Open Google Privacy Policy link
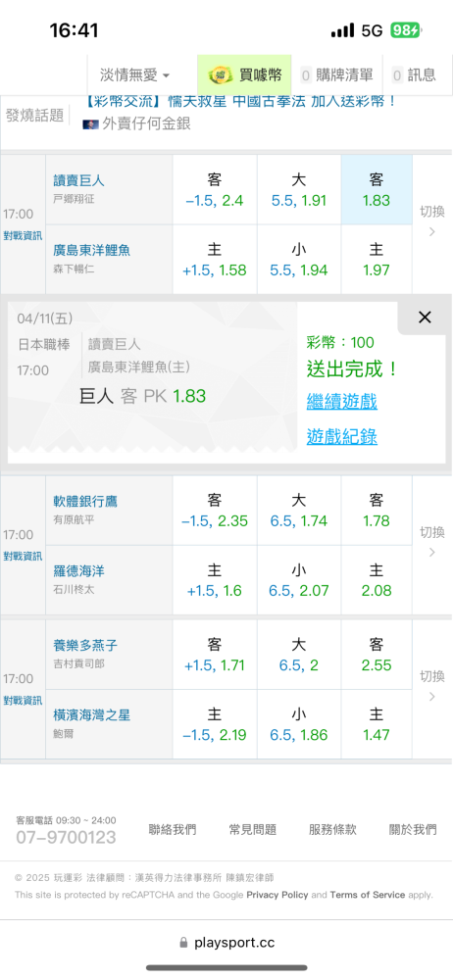This screenshot has height=980, width=453. (277, 895)
